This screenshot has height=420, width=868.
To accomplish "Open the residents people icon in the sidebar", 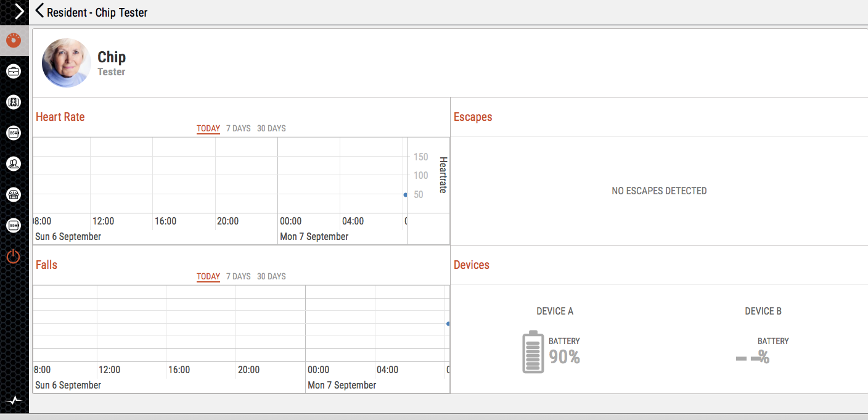I will [x=14, y=164].
